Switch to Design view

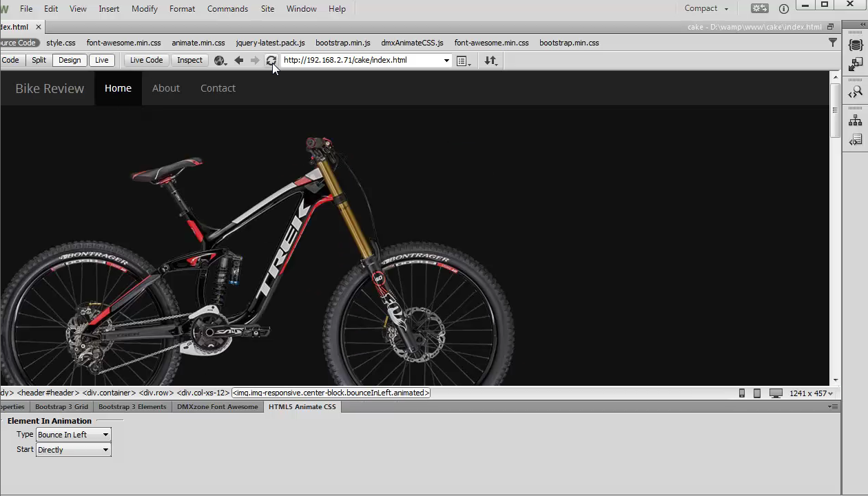coord(70,60)
